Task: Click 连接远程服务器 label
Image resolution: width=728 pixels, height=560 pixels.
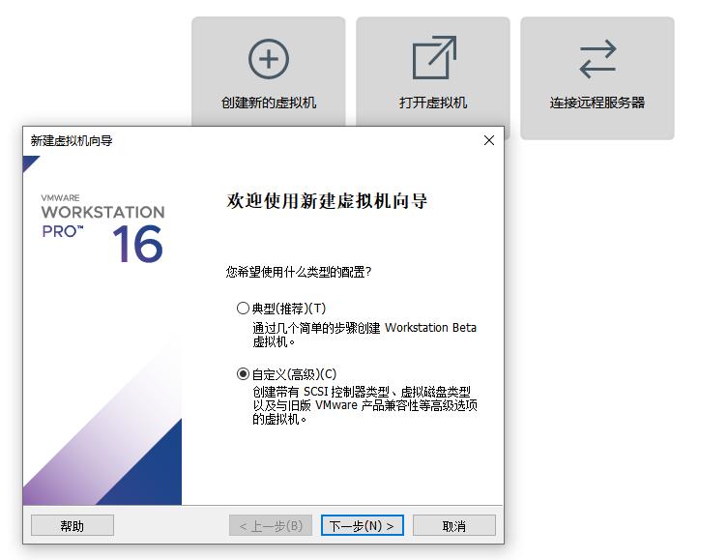Action: (x=597, y=103)
